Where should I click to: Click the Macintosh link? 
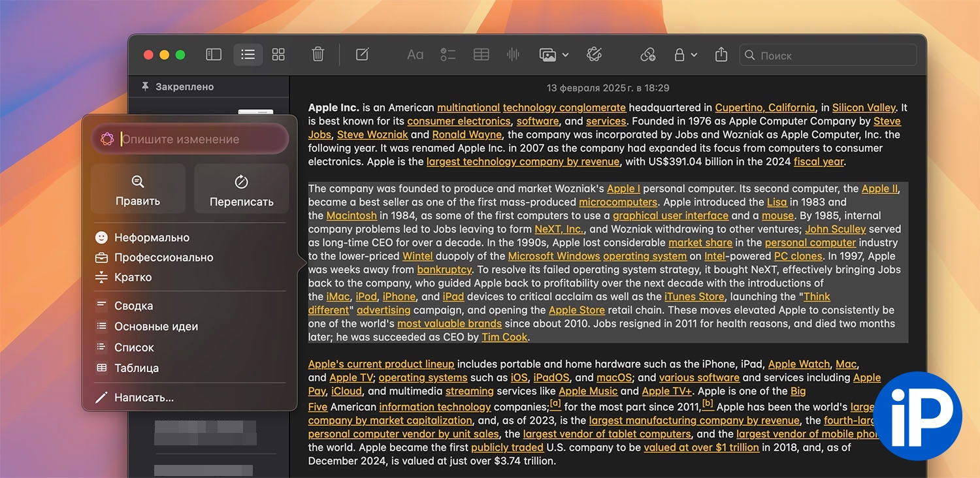point(351,215)
